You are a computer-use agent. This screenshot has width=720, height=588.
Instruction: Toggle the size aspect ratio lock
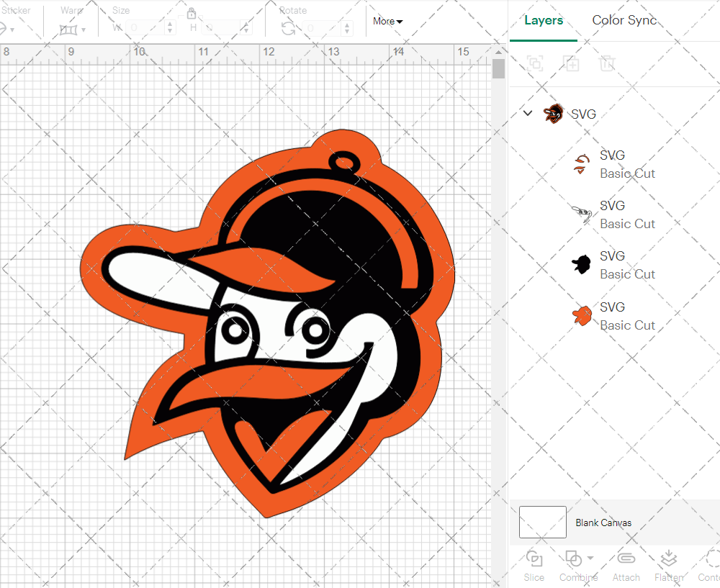pos(192,14)
